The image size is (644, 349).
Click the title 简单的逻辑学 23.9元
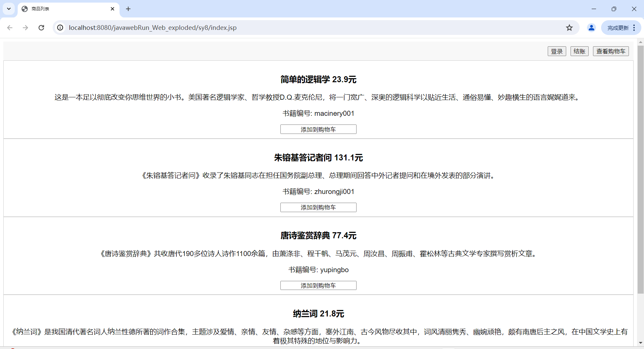[x=318, y=80]
